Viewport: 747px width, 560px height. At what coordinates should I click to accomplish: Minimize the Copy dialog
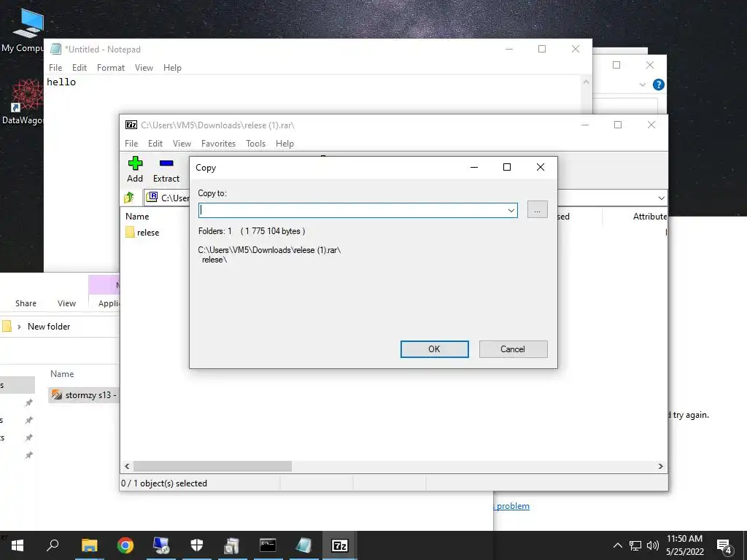coord(474,167)
